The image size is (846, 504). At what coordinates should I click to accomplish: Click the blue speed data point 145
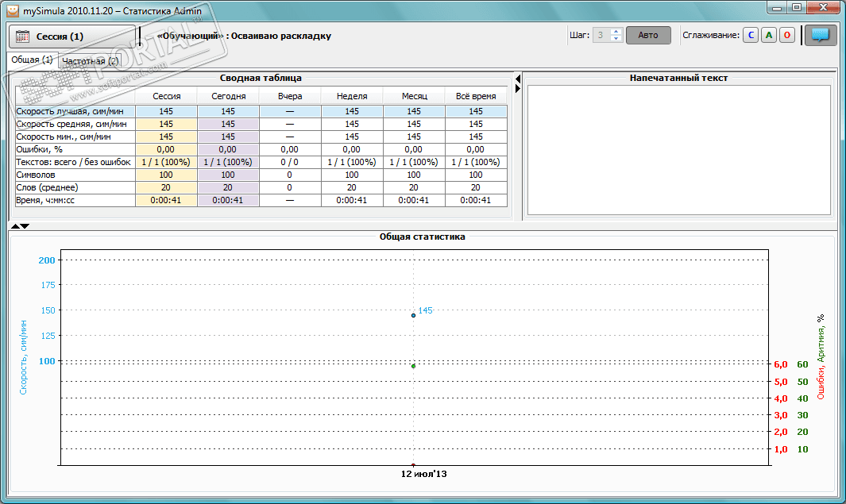coord(413,315)
